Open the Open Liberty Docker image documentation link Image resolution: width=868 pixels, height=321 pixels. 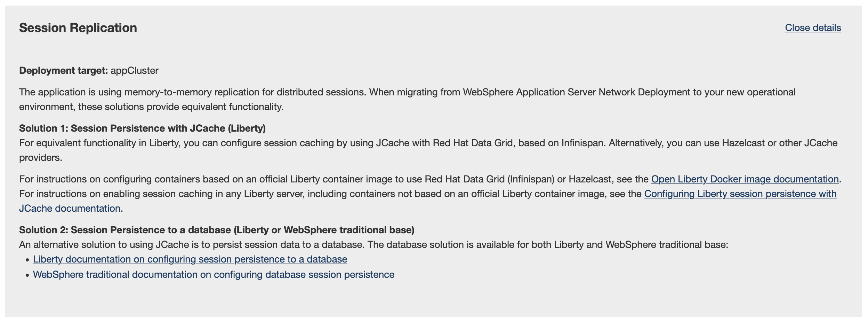pyautogui.click(x=745, y=179)
